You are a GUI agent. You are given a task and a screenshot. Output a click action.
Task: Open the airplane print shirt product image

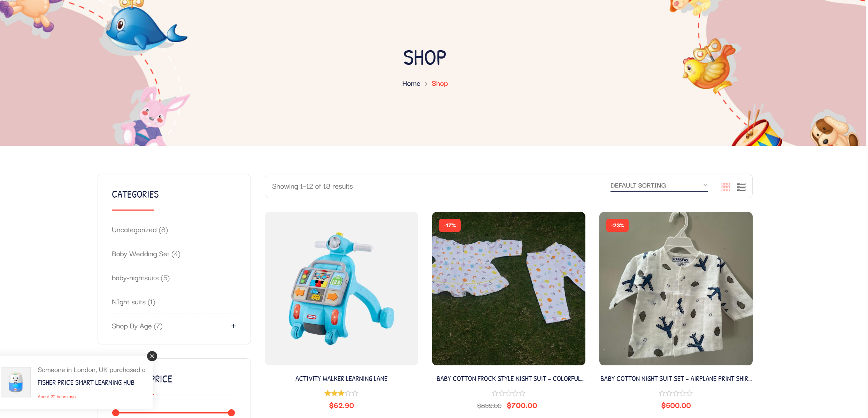coord(676,289)
